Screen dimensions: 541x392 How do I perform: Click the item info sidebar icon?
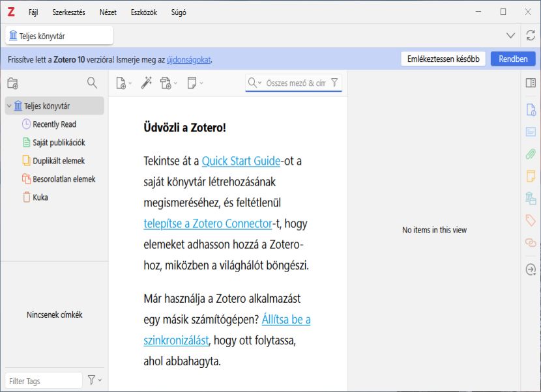[x=531, y=110]
